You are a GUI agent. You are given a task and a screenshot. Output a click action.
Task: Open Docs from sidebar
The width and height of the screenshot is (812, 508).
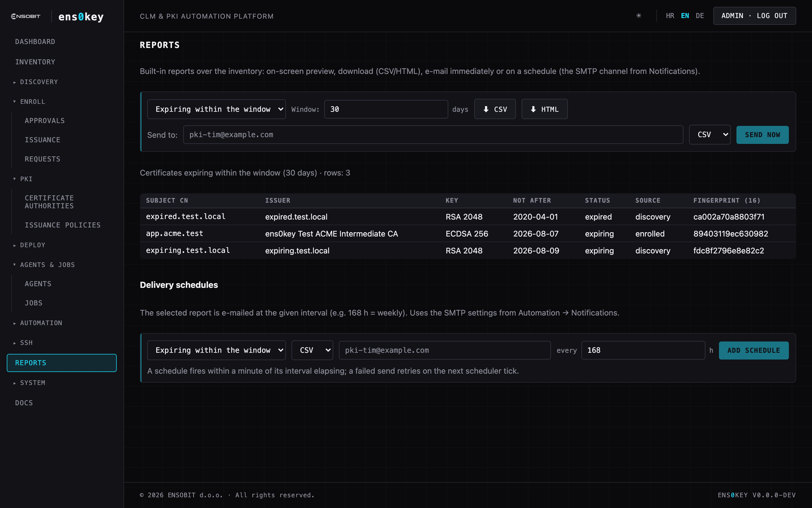24,403
